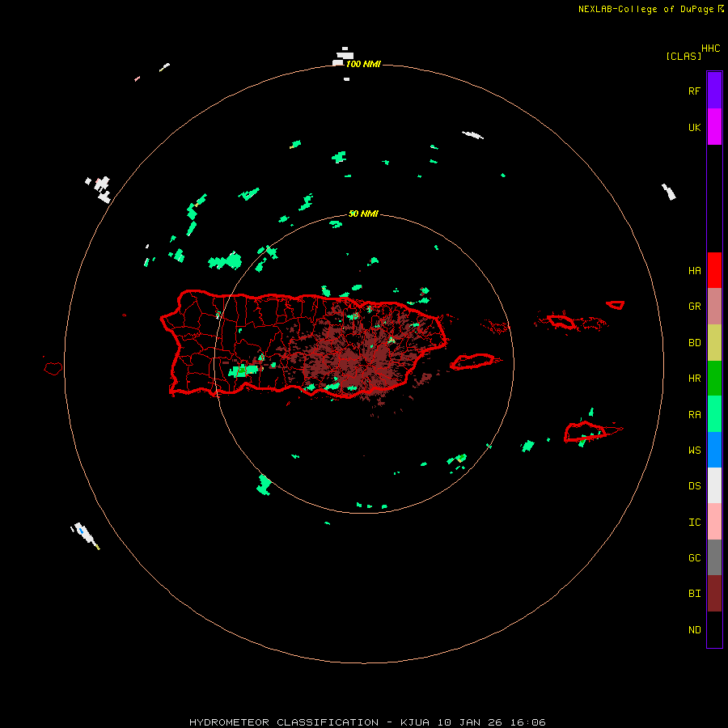Click the HA red legend swatch
Screen dimensions: 728x728
point(714,270)
